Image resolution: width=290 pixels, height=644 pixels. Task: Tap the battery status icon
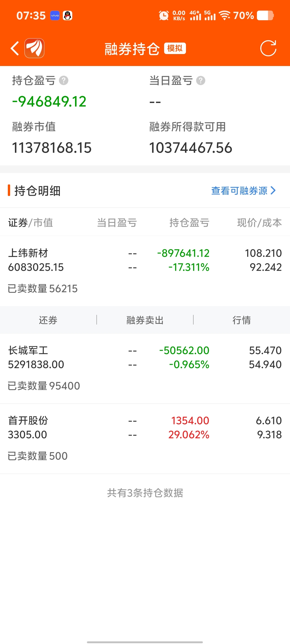coord(265,16)
